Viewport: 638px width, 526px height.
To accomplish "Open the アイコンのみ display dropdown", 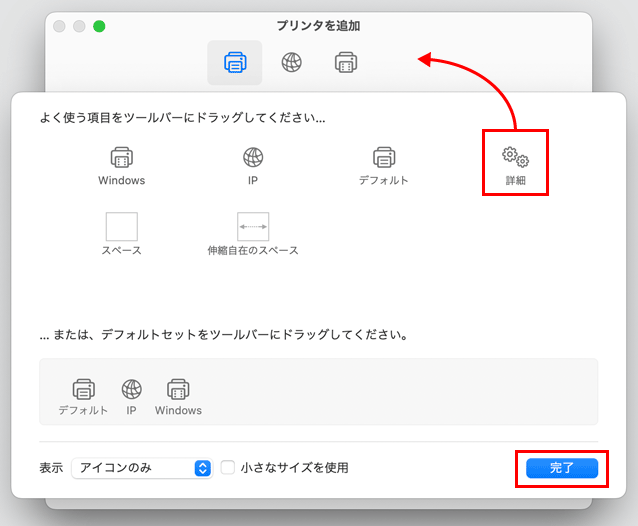I will [x=141, y=468].
